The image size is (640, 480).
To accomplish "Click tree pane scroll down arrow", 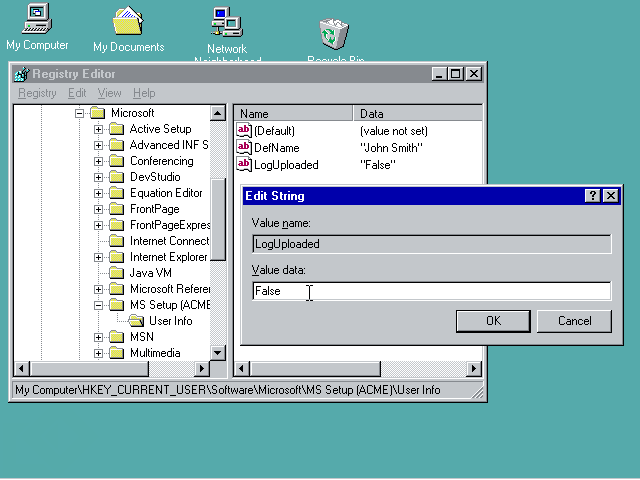I will click(x=218, y=353).
